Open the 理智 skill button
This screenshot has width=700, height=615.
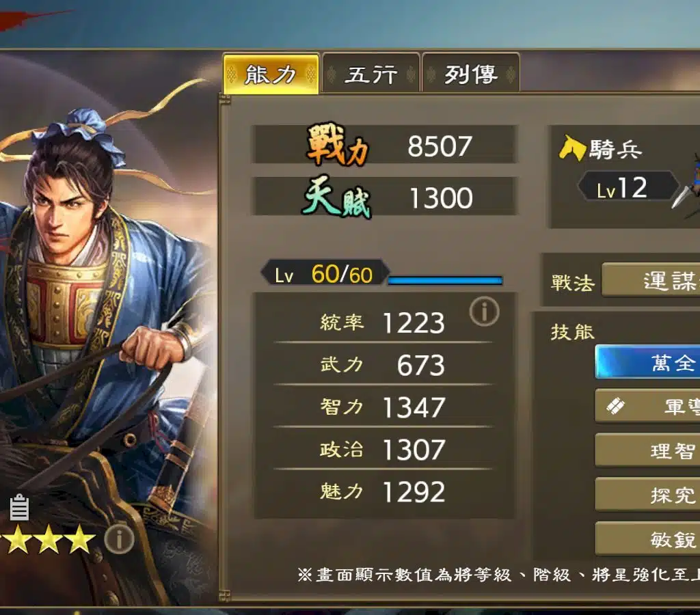(648, 450)
